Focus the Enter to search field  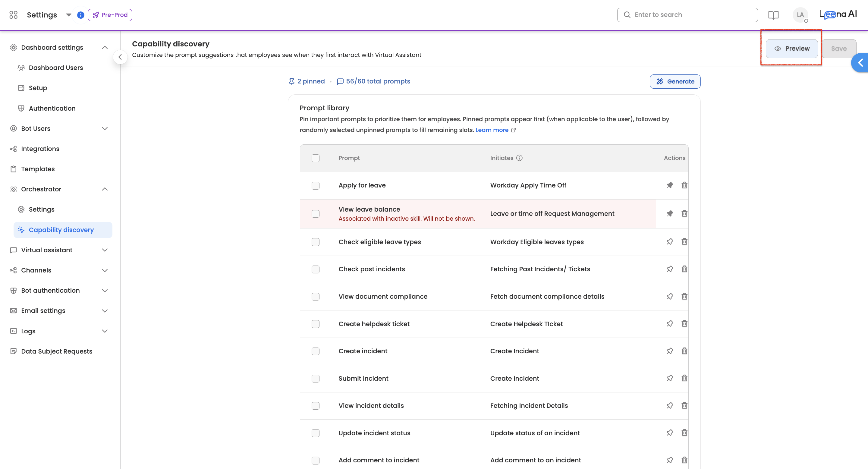(687, 15)
